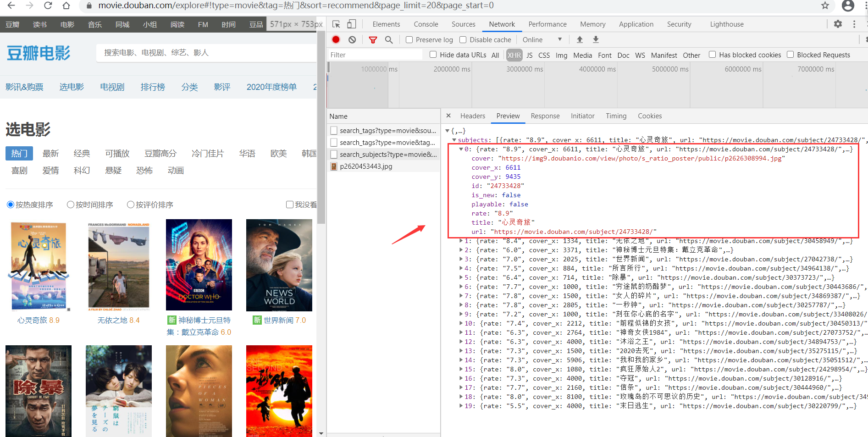This screenshot has width=868, height=437.
Task: Expand subject item 1 无依之地
Action: [461, 241]
